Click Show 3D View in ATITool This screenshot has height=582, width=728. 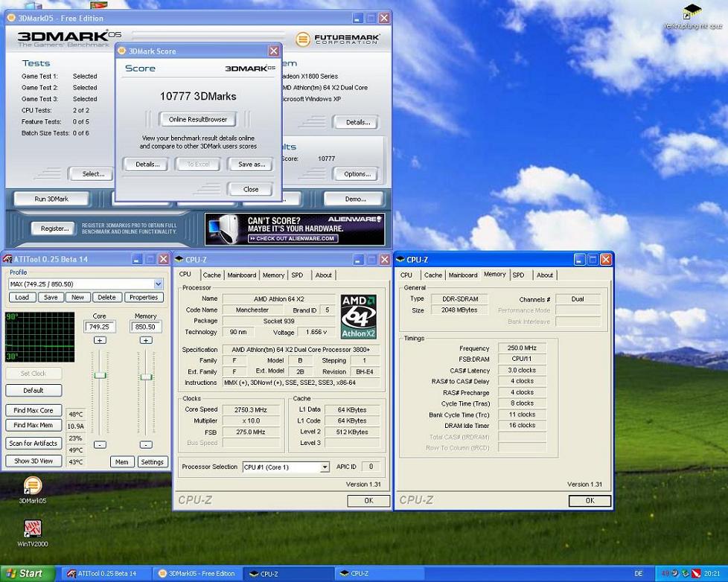(33, 461)
